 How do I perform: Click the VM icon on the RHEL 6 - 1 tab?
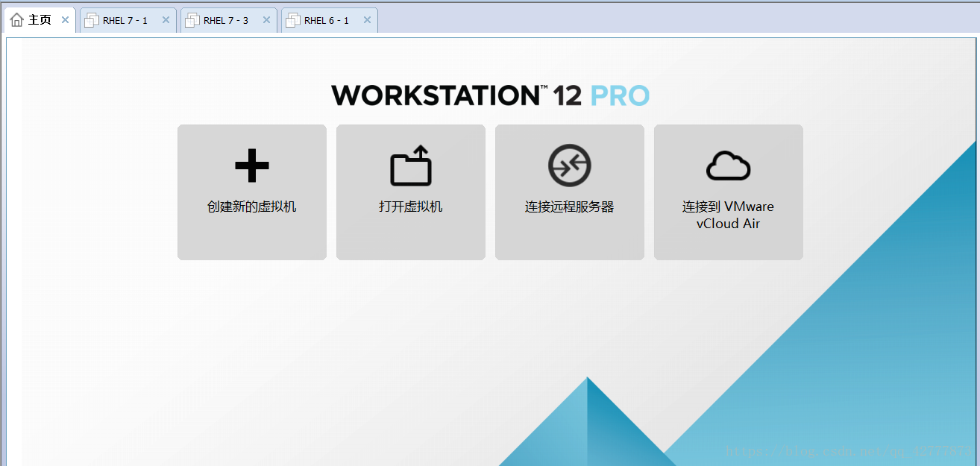[x=293, y=20]
